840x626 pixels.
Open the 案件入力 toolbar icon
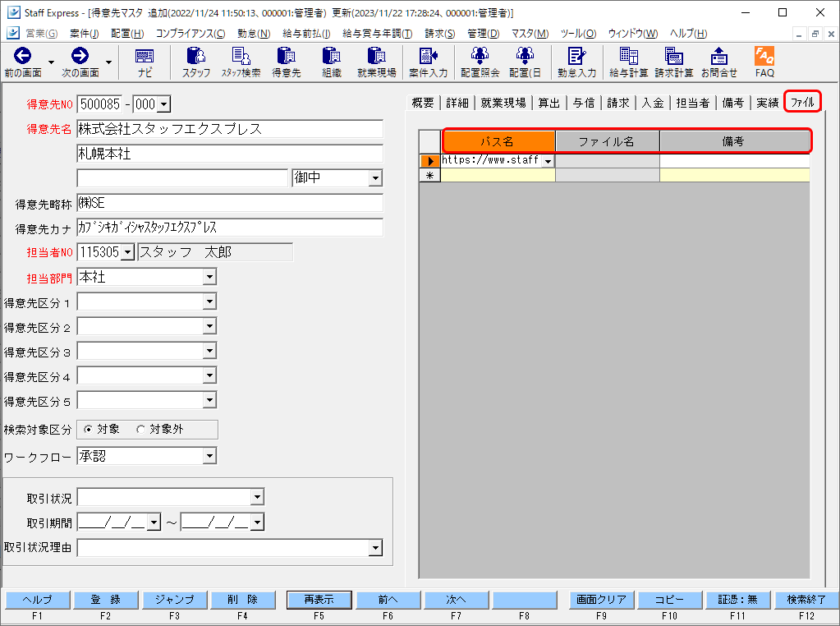pyautogui.click(x=428, y=57)
